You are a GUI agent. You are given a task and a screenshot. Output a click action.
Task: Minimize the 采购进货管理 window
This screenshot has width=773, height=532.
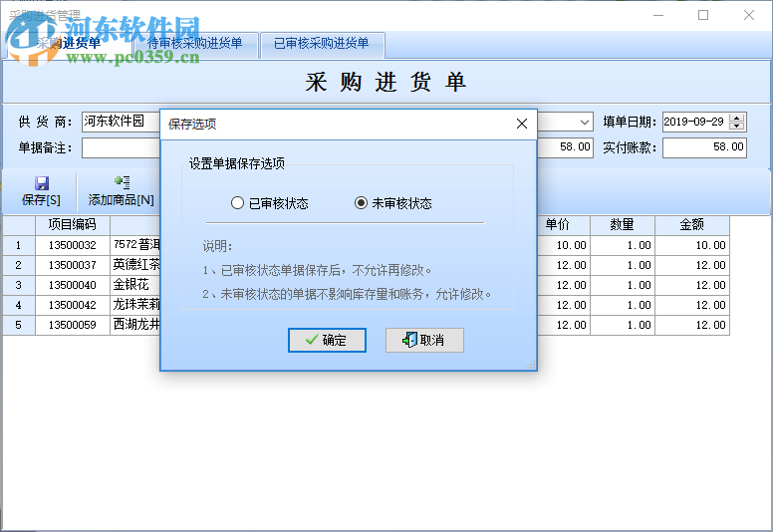tap(658, 15)
